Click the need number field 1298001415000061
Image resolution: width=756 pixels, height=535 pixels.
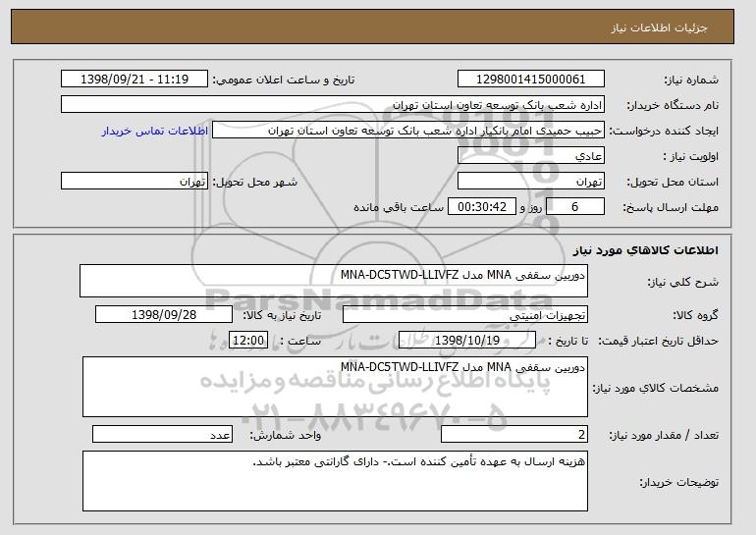click(x=531, y=80)
